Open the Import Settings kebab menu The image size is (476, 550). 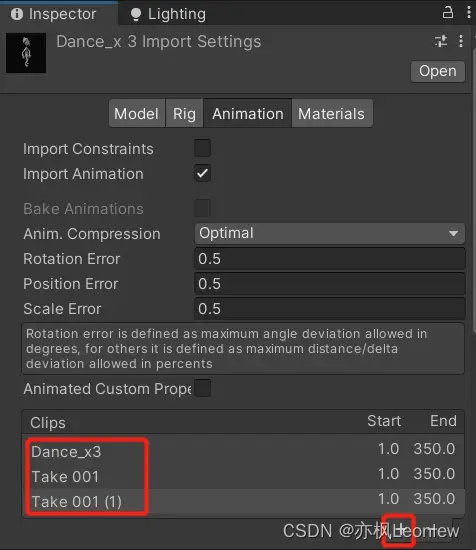(461, 41)
